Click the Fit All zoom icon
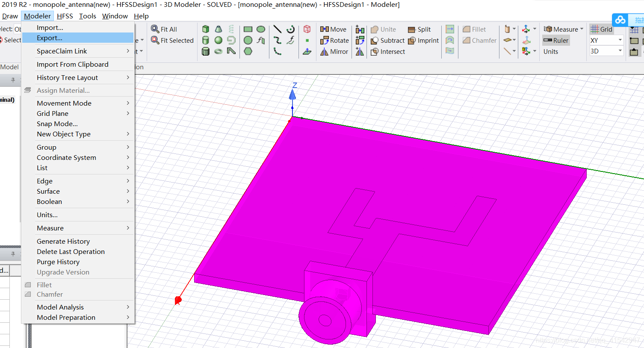This screenshot has height=348, width=644. pyautogui.click(x=155, y=29)
